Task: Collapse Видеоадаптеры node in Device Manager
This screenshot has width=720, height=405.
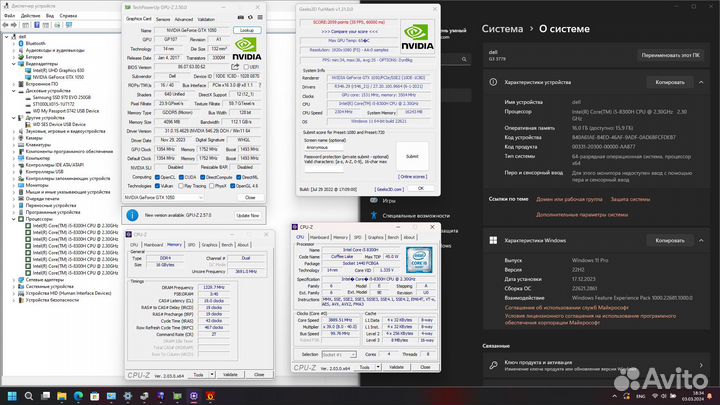Action: click(x=14, y=64)
